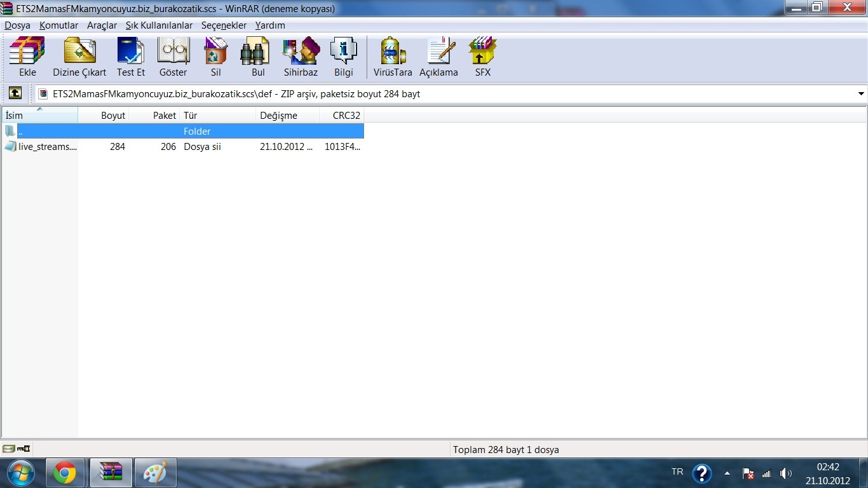Open Paint from the taskbar
The image size is (868, 488).
(156, 473)
